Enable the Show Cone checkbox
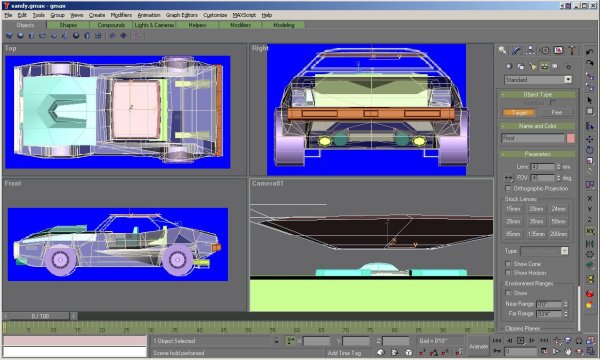Screen dimensions: 600x360 tap(508, 264)
